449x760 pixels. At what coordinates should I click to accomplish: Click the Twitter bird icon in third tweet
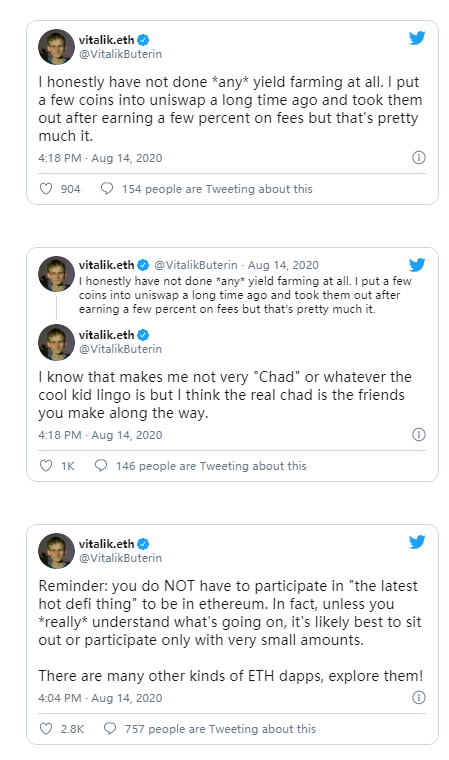click(417, 541)
